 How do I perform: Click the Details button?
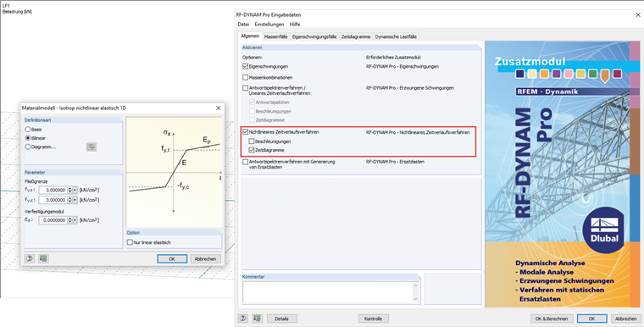click(281, 319)
